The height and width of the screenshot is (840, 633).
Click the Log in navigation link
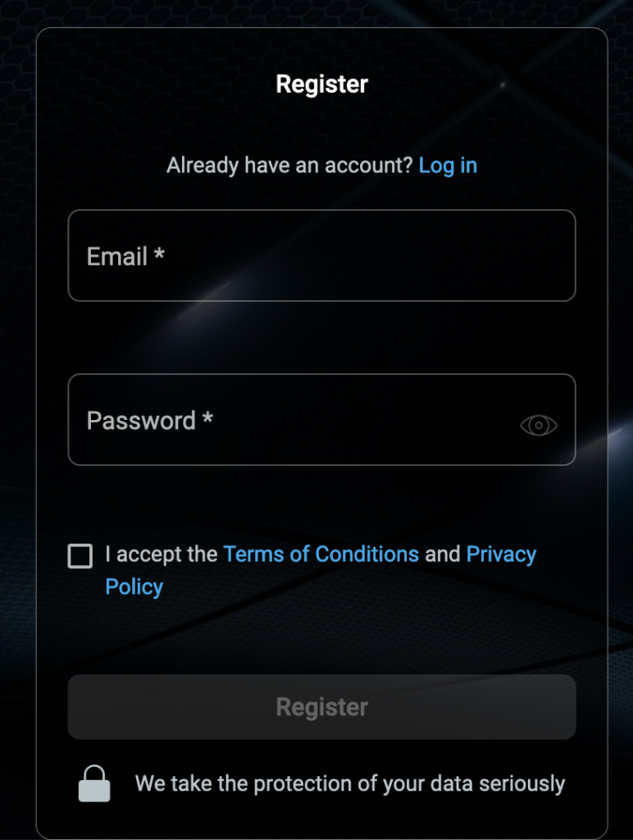click(448, 166)
